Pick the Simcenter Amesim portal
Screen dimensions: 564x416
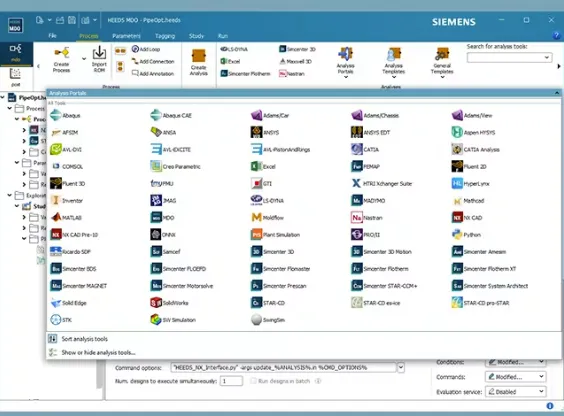click(479, 252)
